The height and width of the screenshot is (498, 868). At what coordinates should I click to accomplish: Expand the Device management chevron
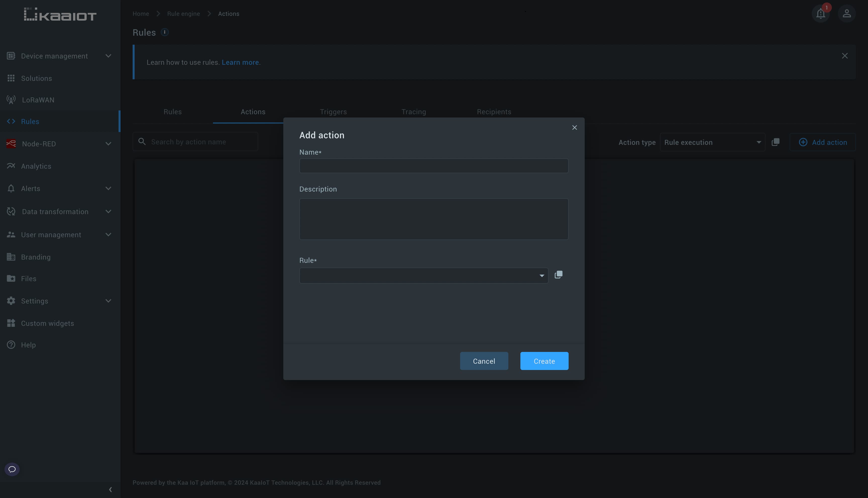click(x=108, y=56)
